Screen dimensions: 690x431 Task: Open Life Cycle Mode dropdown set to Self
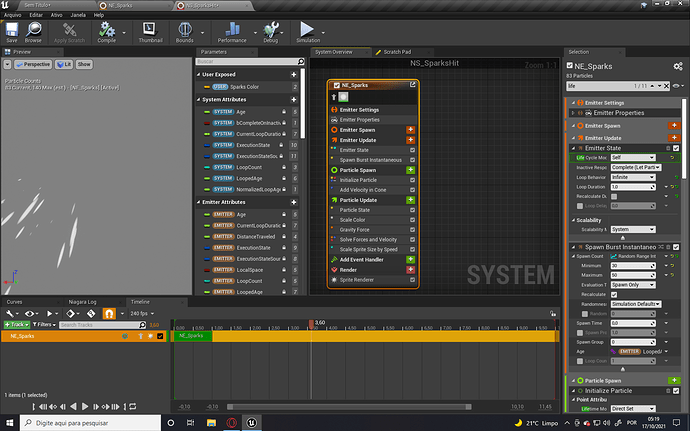tap(633, 158)
